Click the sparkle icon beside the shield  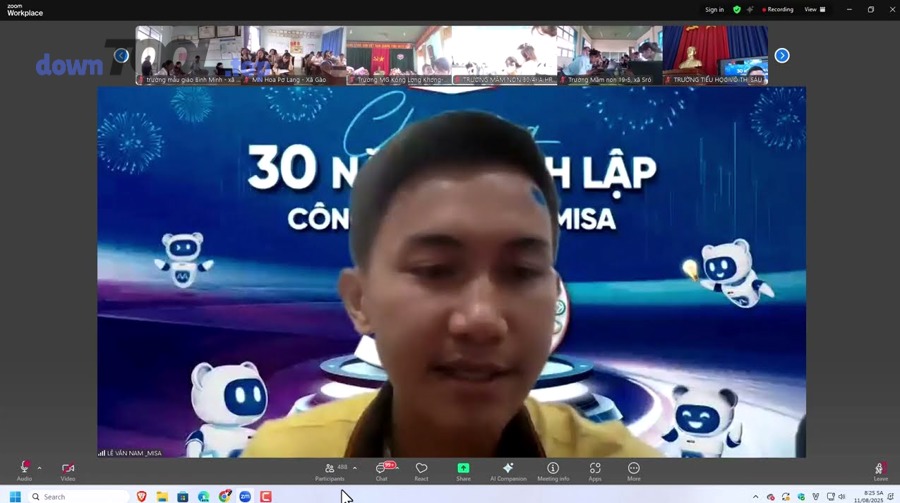tap(750, 10)
